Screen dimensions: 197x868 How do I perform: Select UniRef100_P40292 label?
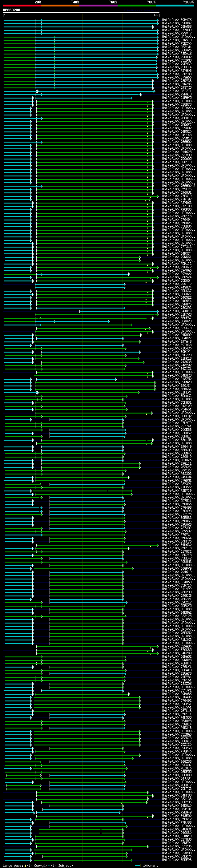(x=176, y=365)
